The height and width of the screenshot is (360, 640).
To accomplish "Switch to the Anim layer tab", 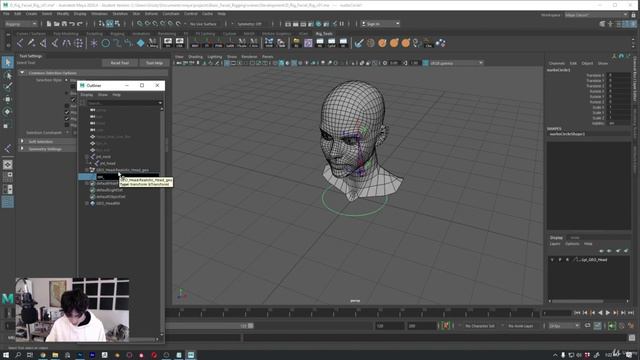I will tap(575, 238).
